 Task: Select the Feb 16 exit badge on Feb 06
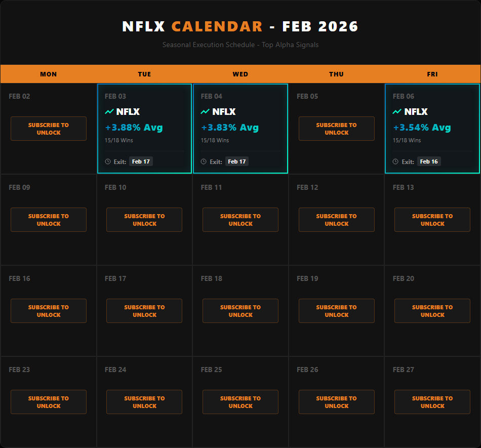tap(429, 161)
